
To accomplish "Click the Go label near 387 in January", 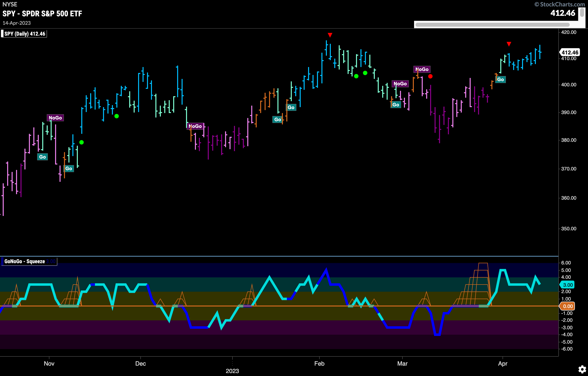I will click(x=277, y=119).
